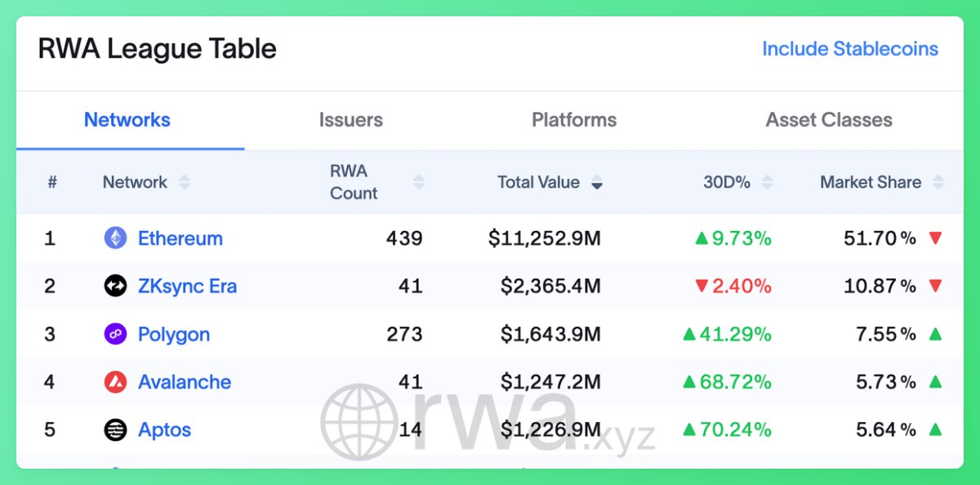Click the 30D% column header label
980x485 pixels.
(x=727, y=182)
